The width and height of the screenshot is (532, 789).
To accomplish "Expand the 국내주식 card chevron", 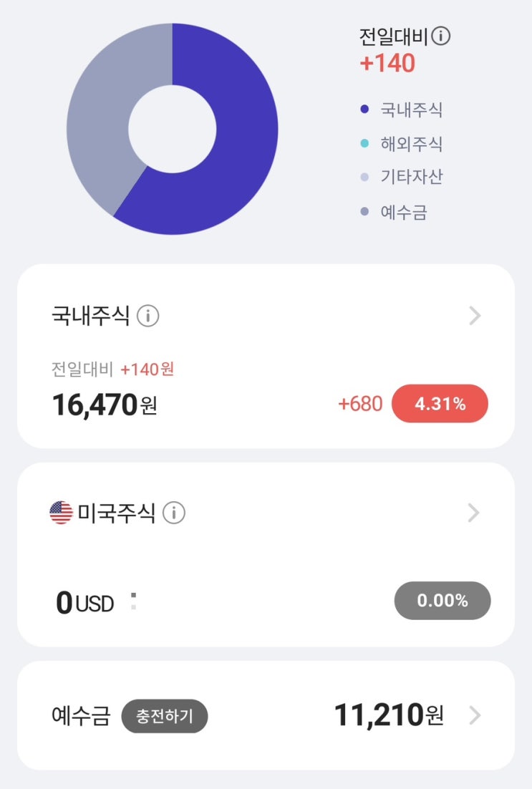I will 474,316.
